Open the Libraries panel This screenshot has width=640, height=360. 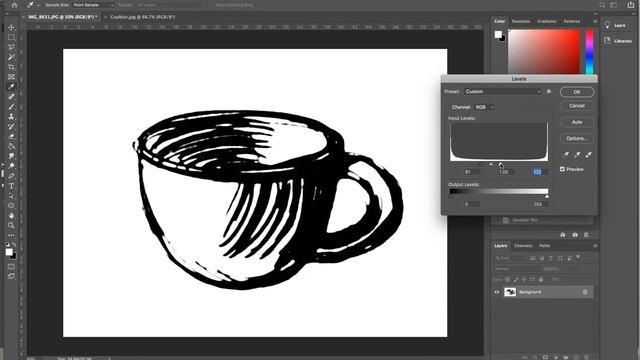pyautogui.click(x=618, y=41)
